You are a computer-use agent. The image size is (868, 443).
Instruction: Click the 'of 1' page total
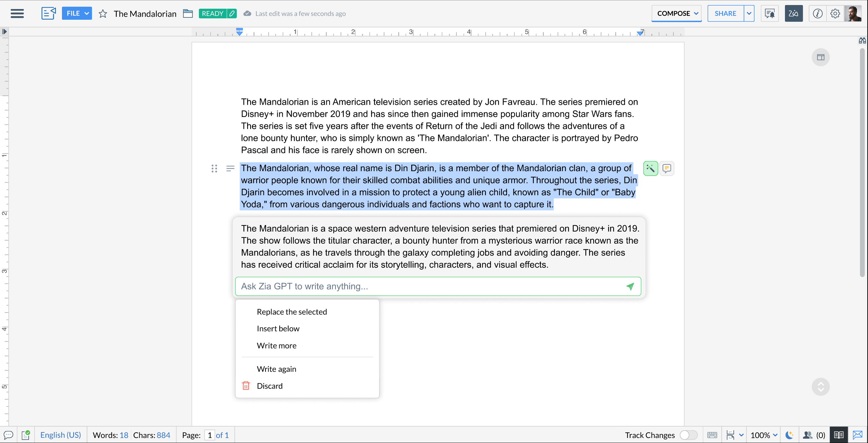[x=222, y=435]
